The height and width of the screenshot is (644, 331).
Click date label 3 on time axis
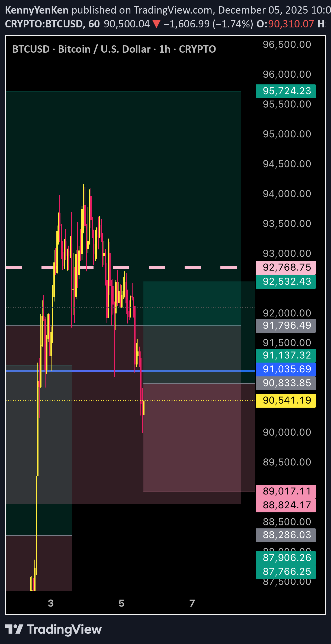pyautogui.click(x=51, y=603)
